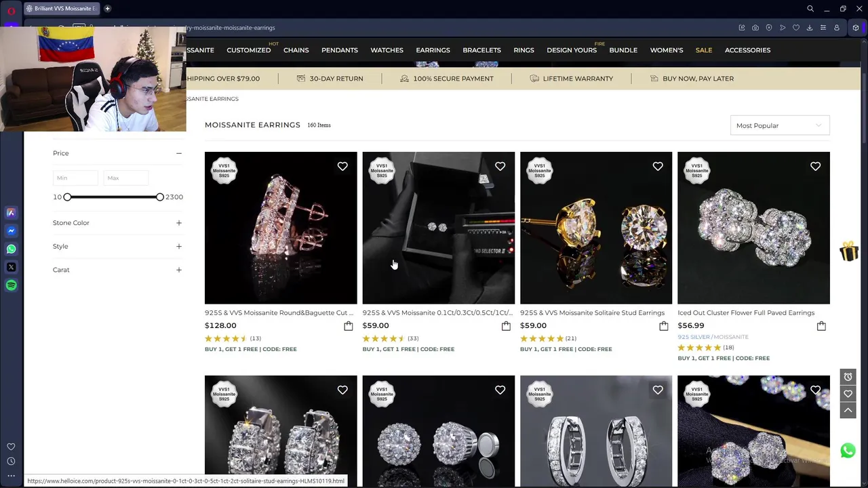Toggle wishlist heart on Solitaire Stud Earrings

[658, 166]
